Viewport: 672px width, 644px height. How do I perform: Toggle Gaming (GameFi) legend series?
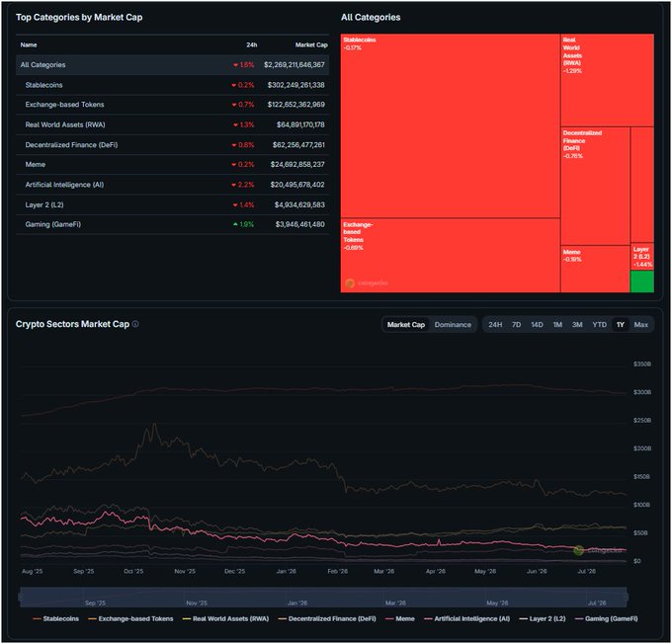(x=606, y=618)
